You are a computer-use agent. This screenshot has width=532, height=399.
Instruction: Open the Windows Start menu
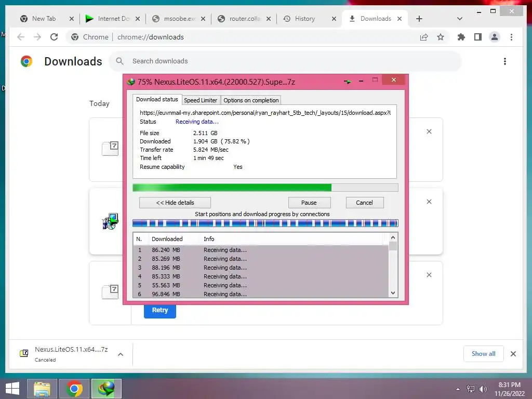click(12, 389)
